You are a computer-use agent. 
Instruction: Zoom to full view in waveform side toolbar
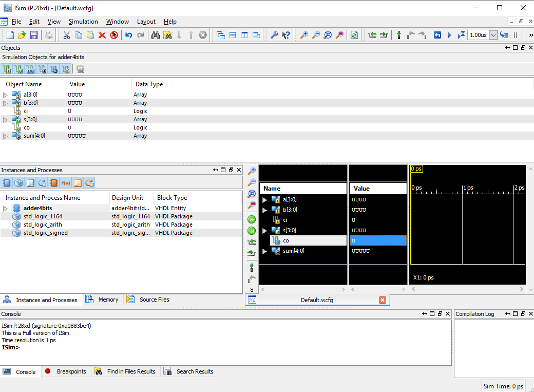(x=252, y=194)
